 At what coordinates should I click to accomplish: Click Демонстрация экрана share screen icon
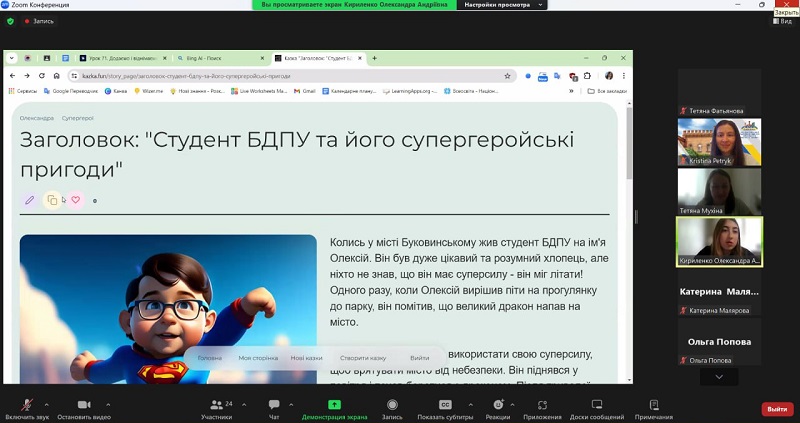click(334, 405)
